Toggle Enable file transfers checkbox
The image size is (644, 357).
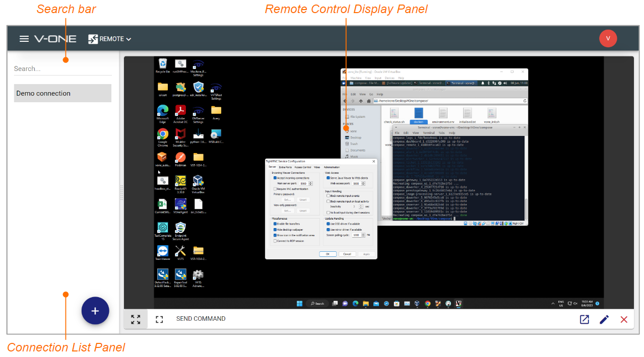point(275,224)
